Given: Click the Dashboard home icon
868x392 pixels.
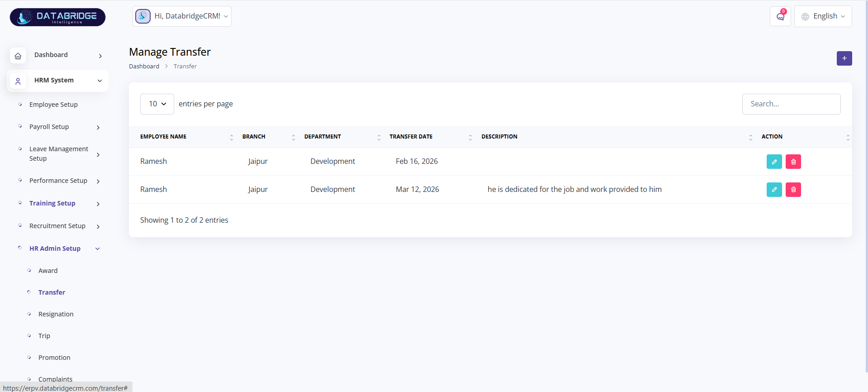Looking at the screenshot, I should (x=18, y=56).
